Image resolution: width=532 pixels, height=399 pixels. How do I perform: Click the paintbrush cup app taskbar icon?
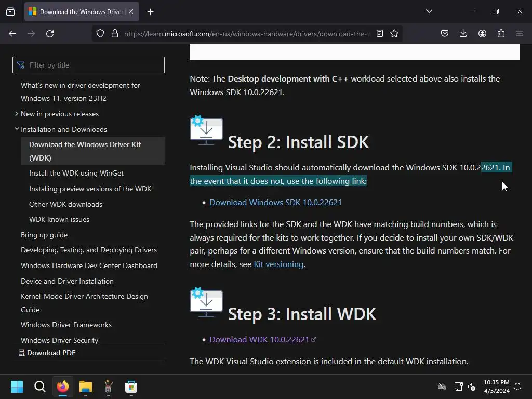108,387
